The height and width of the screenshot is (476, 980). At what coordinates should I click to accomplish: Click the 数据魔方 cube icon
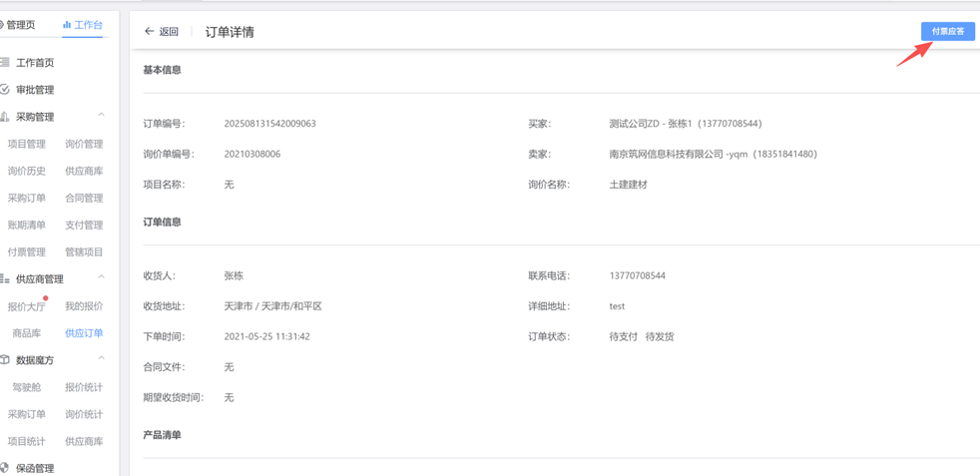point(5,360)
